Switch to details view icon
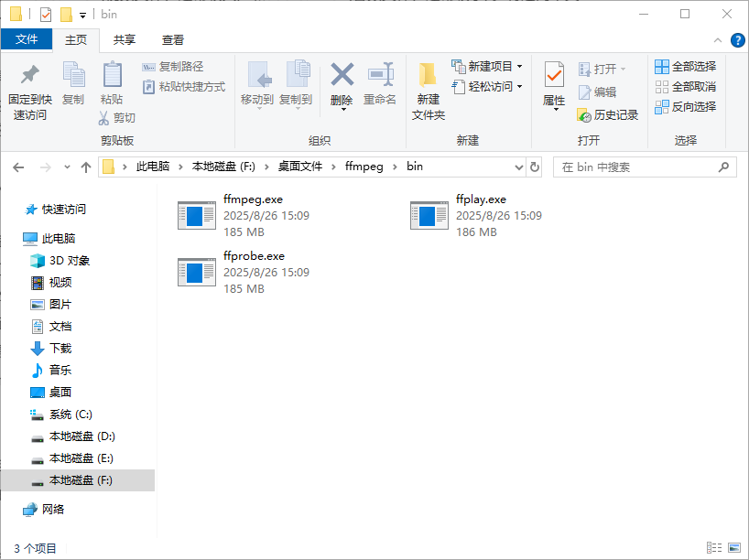 pos(714,547)
